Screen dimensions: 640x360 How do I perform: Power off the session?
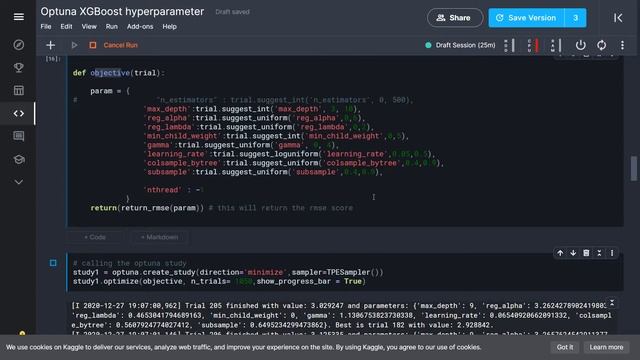pyautogui.click(x=580, y=45)
